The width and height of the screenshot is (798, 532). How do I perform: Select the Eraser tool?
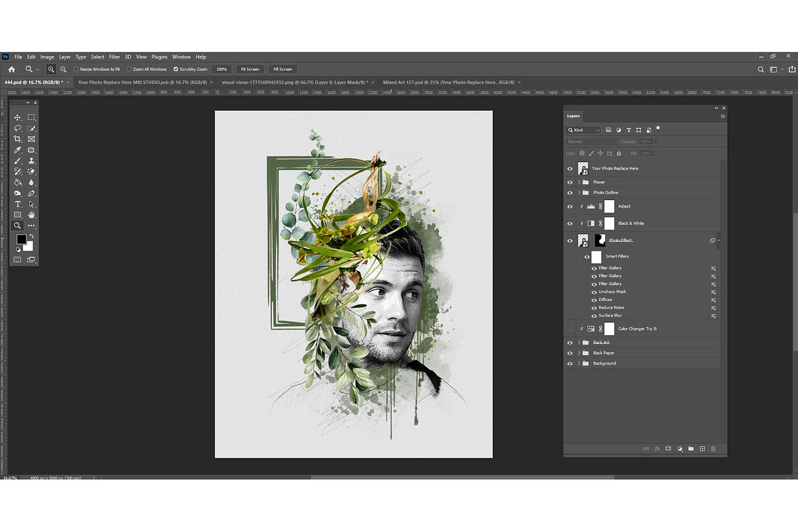[31, 171]
